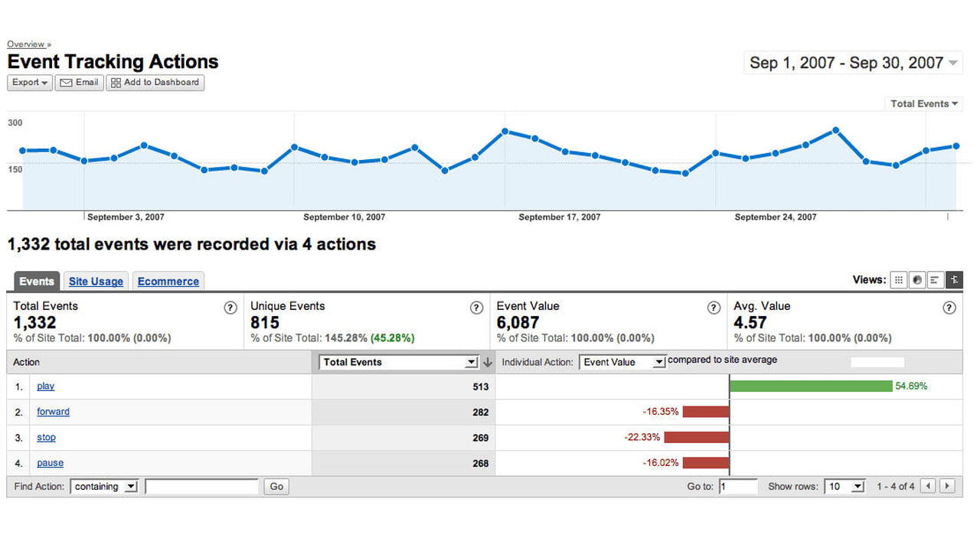Open the Show rows dropdown
Image resolution: width=980 pixels, height=551 pixels.
tap(844, 487)
